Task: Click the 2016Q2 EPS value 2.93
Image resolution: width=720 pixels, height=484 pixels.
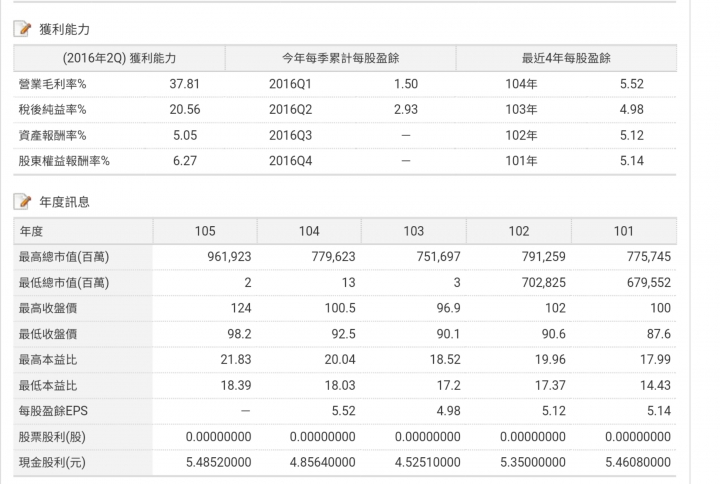Action: (x=406, y=110)
